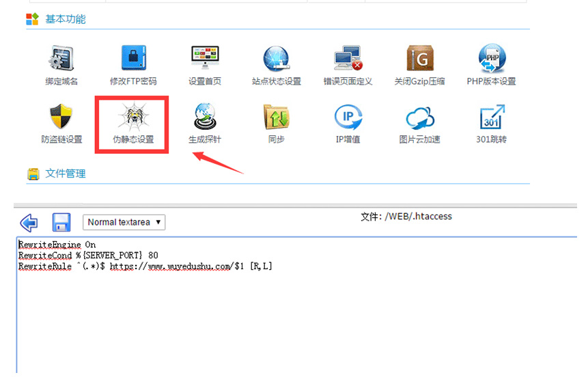Click the 文件: /WEB/.htaccess path label
Viewport: 588px width, 388px height.
tap(406, 217)
